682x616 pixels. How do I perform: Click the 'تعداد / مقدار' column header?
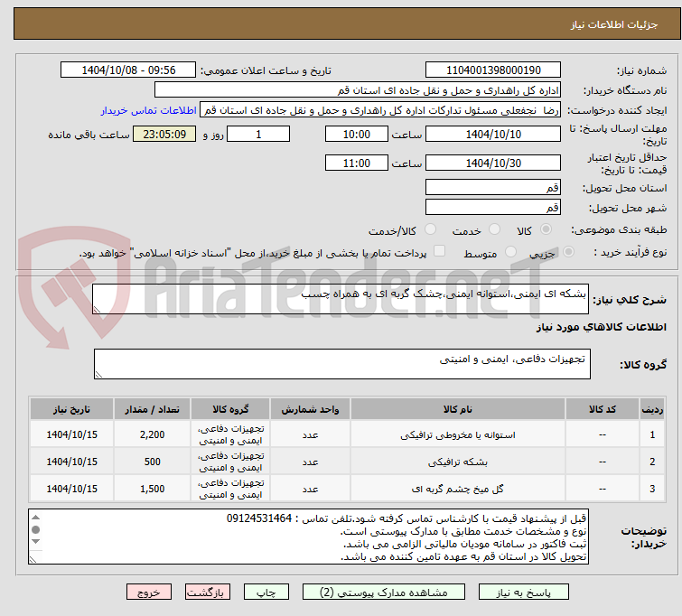[x=153, y=409]
